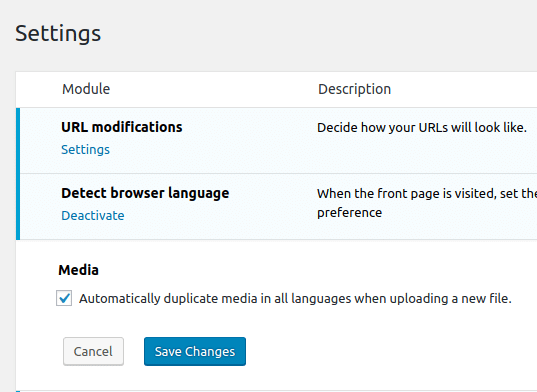Click blue active bar beside Detect browser language

coord(18,206)
